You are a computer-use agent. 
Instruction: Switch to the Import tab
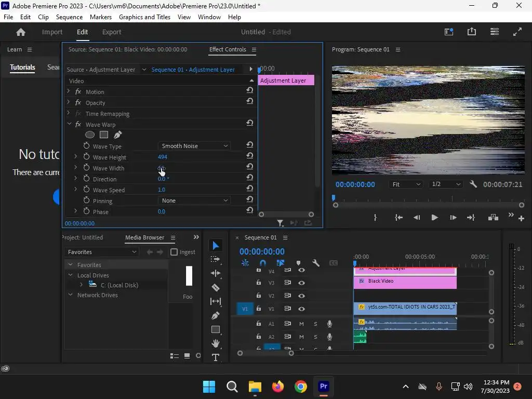click(52, 32)
